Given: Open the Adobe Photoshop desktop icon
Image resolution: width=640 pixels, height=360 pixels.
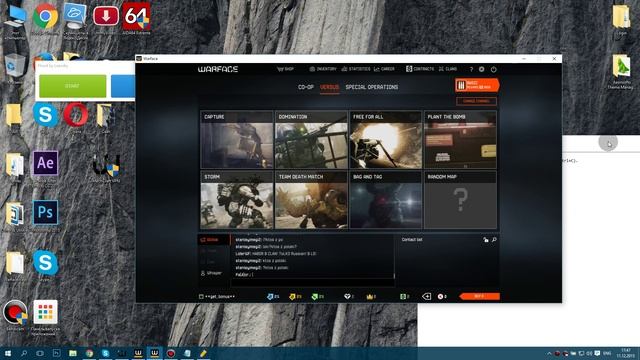Looking at the screenshot, I should click(45, 212).
